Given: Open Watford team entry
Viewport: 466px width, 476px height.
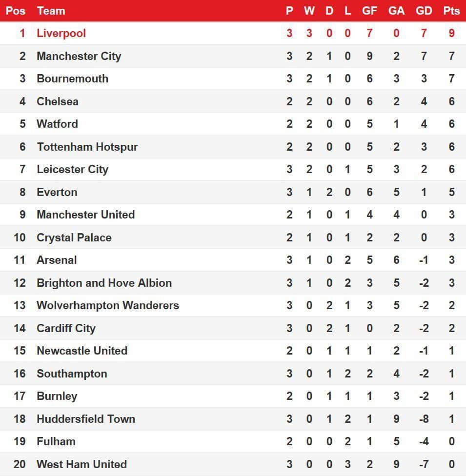Looking at the screenshot, I should tap(57, 124).
